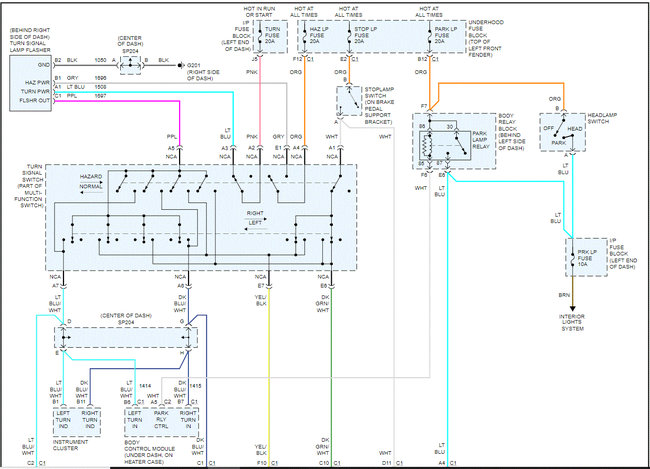
Task: Select the "BRN" wire label above interior lights
Action: [x=564, y=295]
